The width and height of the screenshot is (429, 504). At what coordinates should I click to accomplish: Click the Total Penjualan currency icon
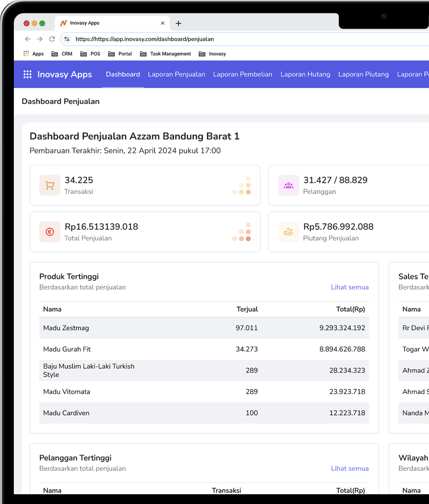[50, 232]
